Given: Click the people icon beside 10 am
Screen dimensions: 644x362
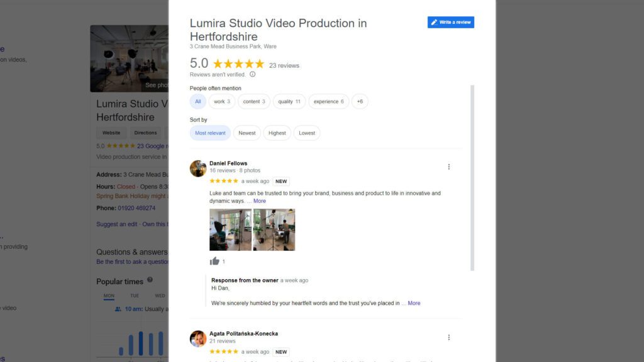Looking at the screenshot, I should [118, 309].
